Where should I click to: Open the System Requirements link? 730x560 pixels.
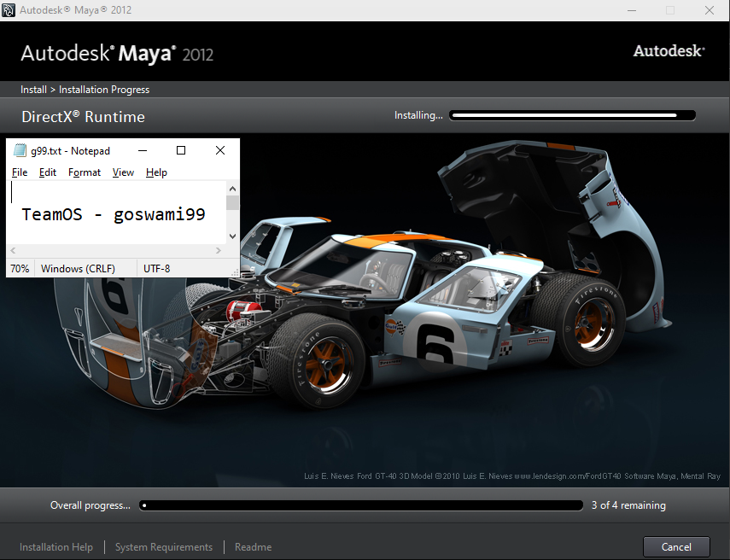(164, 547)
